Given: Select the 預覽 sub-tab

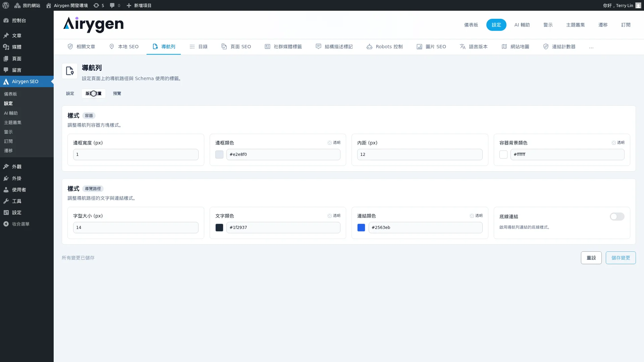Looking at the screenshot, I should pyautogui.click(x=117, y=94).
